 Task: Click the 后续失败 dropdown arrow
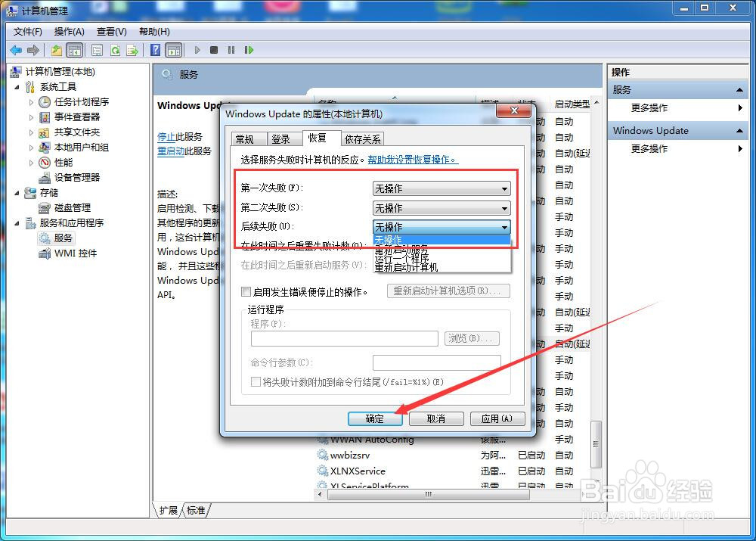(504, 227)
